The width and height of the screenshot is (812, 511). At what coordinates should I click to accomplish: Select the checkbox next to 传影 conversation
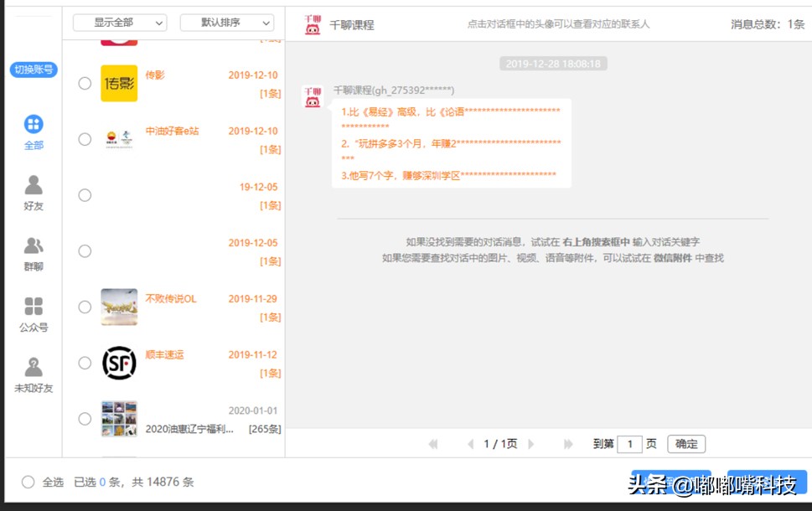pos(84,83)
